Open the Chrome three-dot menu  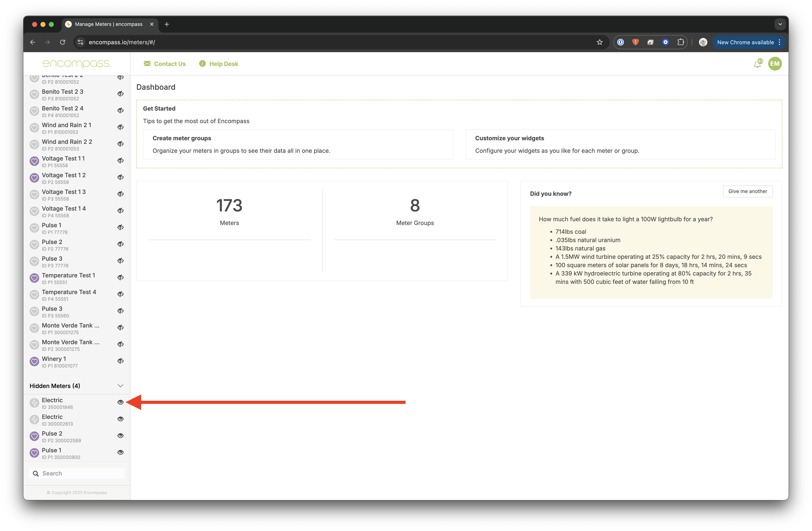click(780, 42)
